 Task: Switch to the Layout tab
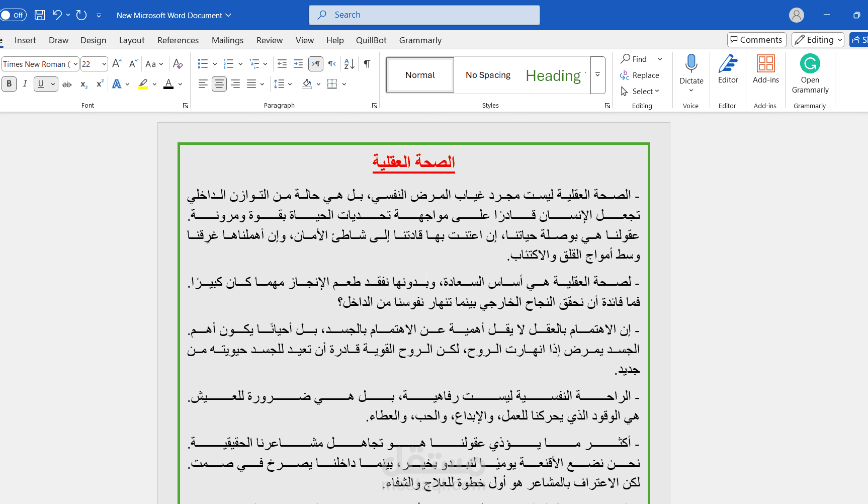pos(132,40)
